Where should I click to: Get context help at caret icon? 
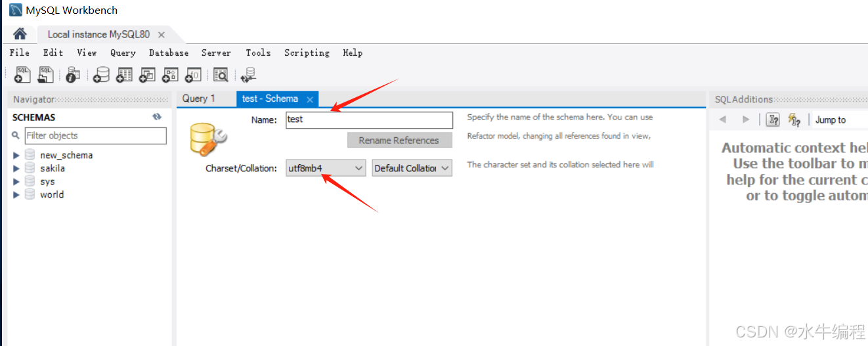click(x=773, y=119)
